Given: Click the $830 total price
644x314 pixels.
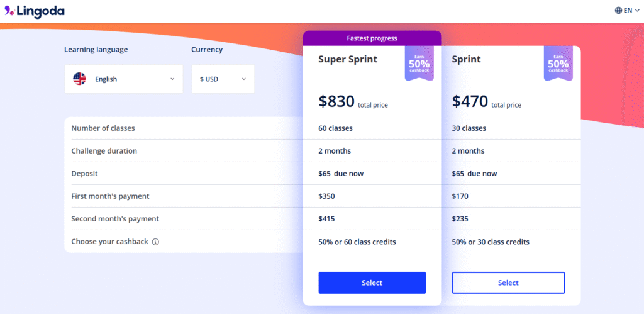Looking at the screenshot, I should [337, 101].
